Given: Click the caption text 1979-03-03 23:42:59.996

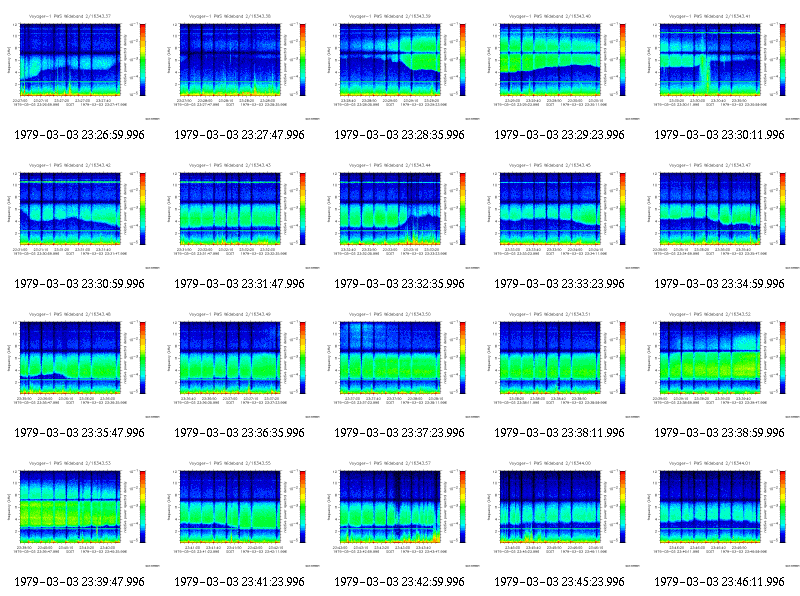Looking at the screenshot, I should pos(399,582).
